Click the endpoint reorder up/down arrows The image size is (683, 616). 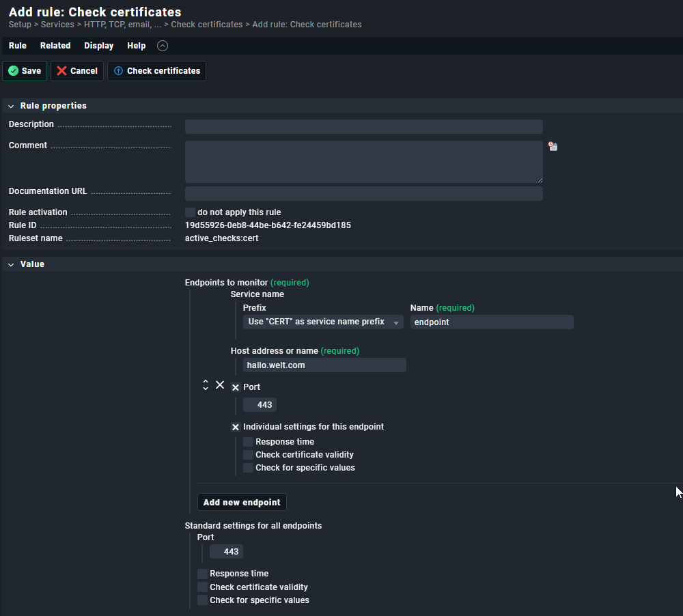click(x=206, y=385)
